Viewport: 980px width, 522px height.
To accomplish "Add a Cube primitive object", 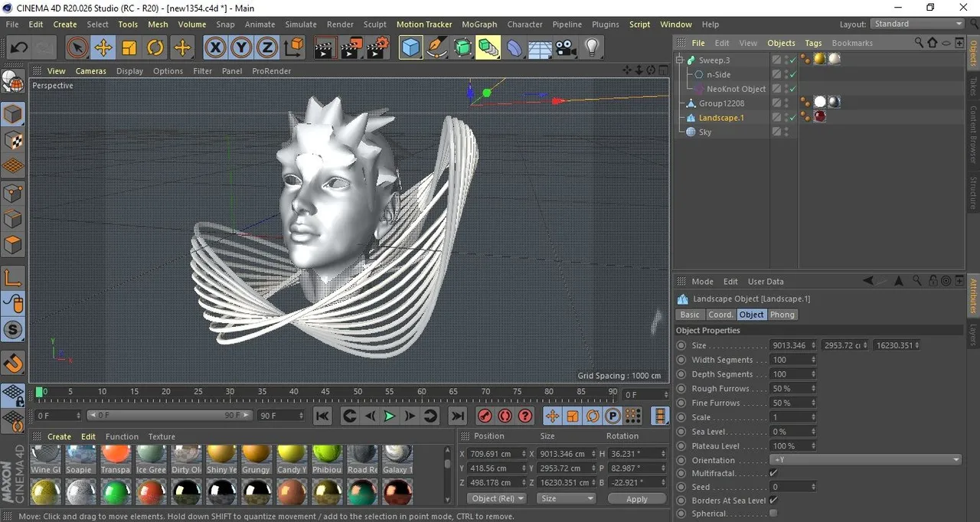I will point(411,48).
